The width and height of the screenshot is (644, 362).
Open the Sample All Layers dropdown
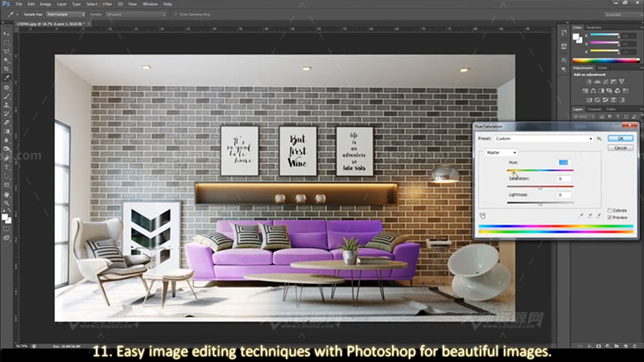[x=136, y=14]
